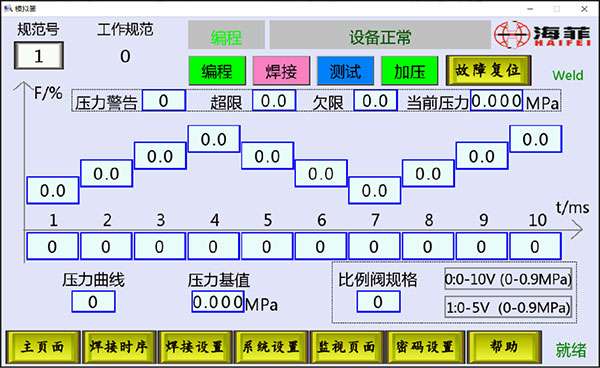
Task: Open the 主页面 tab at bottom
Action: click(x=43, y=347)
